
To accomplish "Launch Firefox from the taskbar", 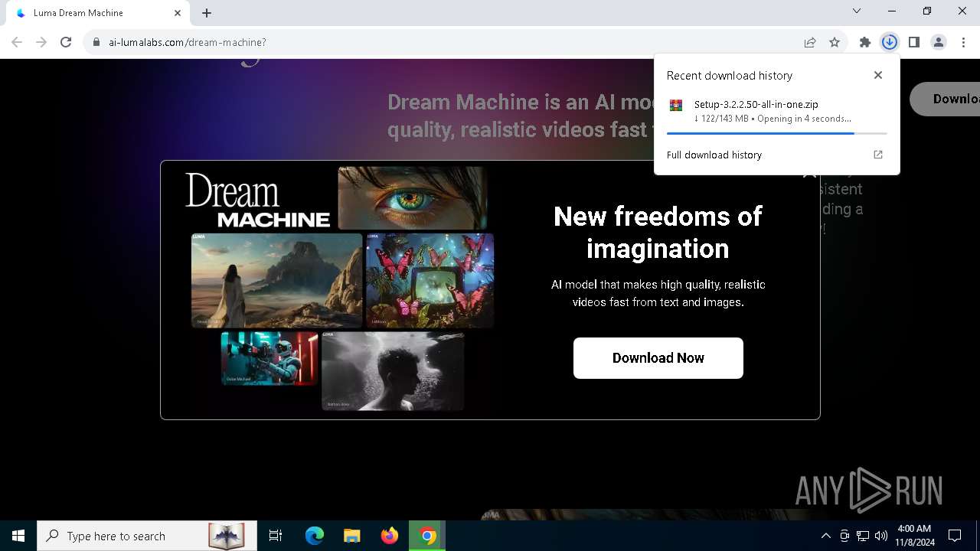I will pyautogui.click(x=390, y=536).
